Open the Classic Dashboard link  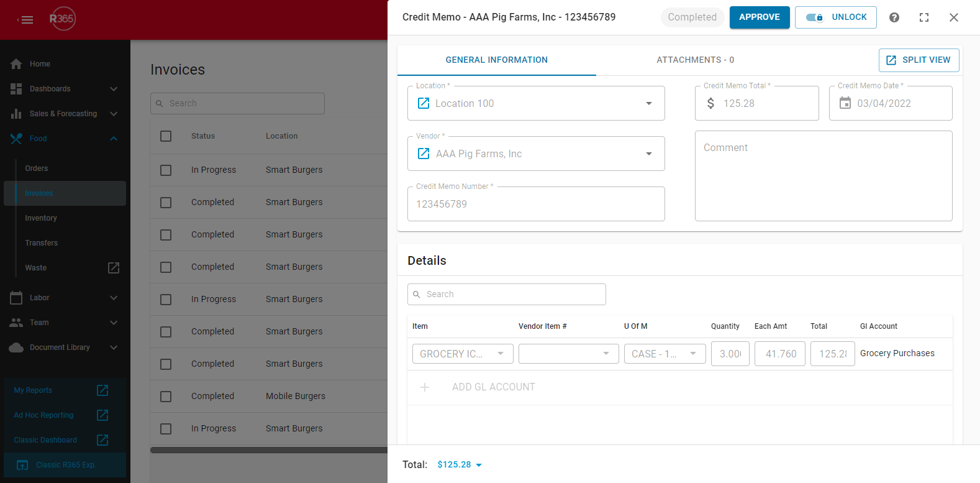click(45, 440)
